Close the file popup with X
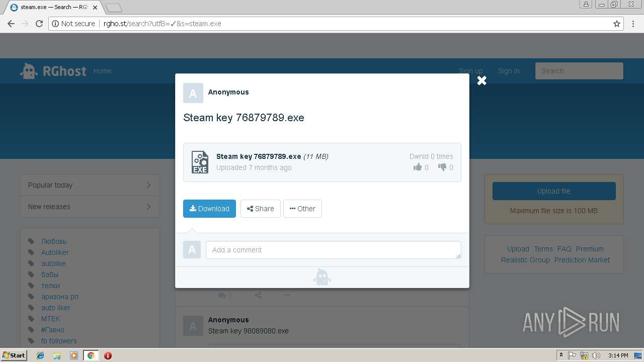Viewport: 644px width, 362px height. (x=481, y=80)
